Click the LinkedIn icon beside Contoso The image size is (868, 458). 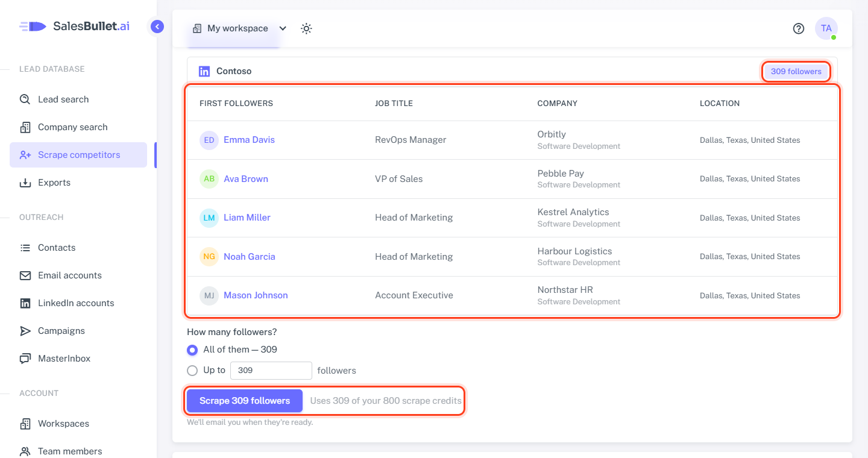point(204,71)
